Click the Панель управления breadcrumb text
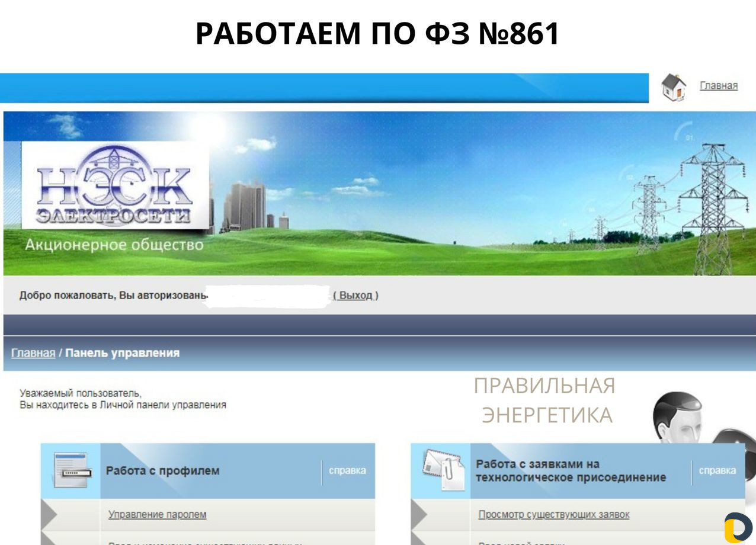The image size is (756, 545). (122, 353)
